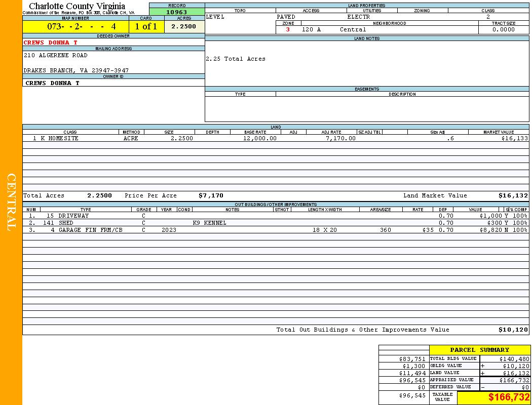
Task: Select the DRIVEWAY outbuilding row
Action: coord(73,216)
